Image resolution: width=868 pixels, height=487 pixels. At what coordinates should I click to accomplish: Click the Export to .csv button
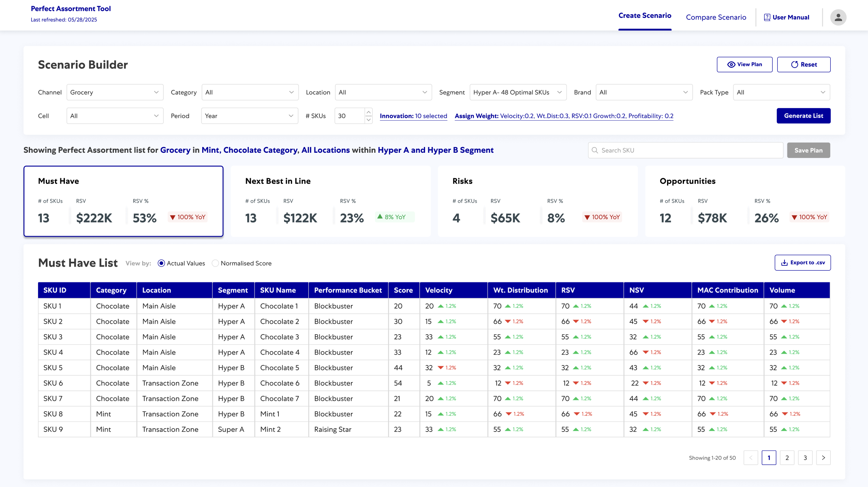[802, 263]
